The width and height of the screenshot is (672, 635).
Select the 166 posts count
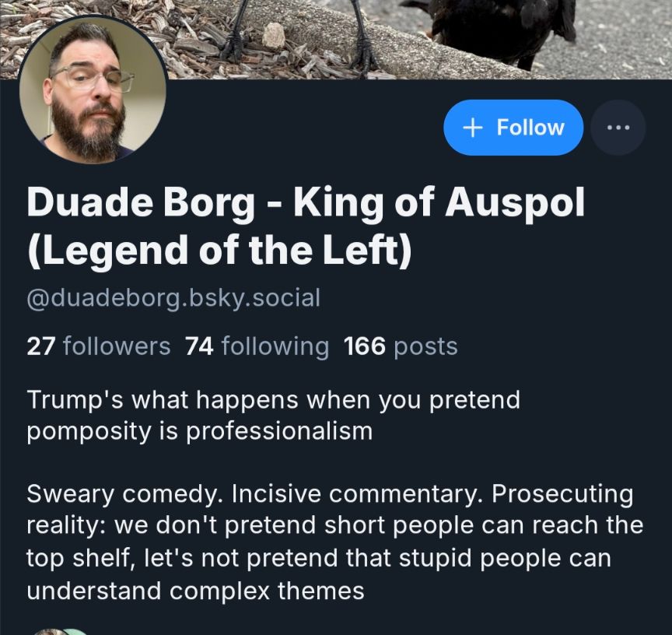pos(401,346)
